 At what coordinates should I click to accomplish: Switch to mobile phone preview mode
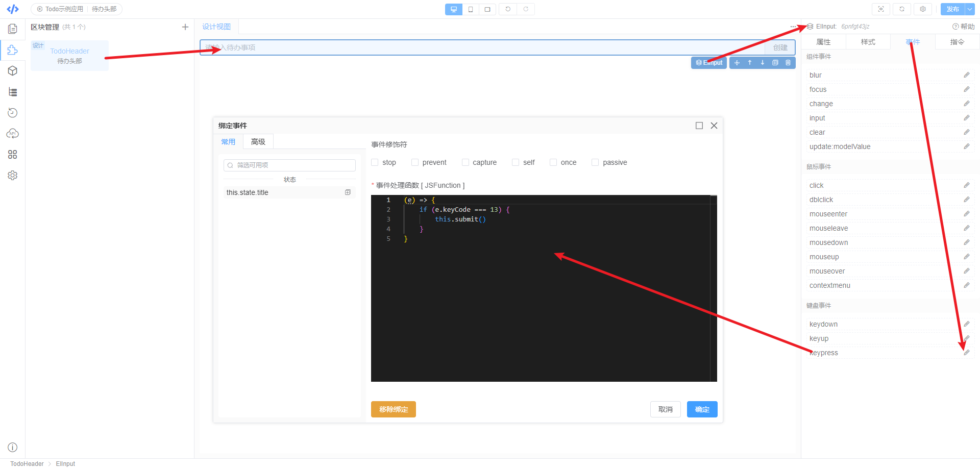pyautogui.click(x=471, y=9)
